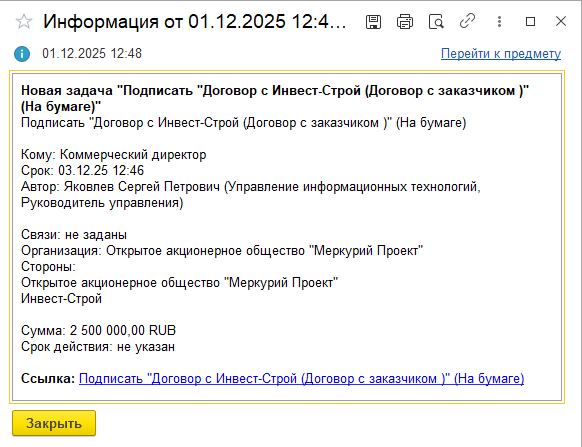582x447 pixels.
Task: Click the blue info icon
Action: tap(22, 54)
